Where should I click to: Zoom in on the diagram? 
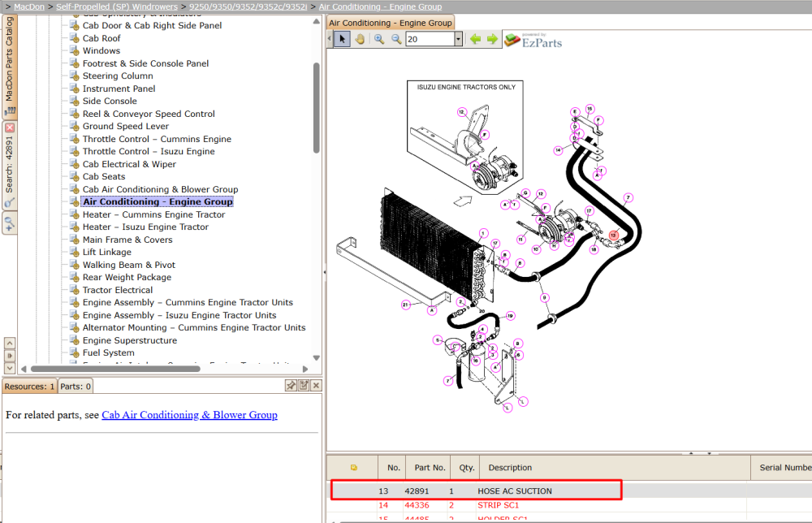[x=379, y=39]
